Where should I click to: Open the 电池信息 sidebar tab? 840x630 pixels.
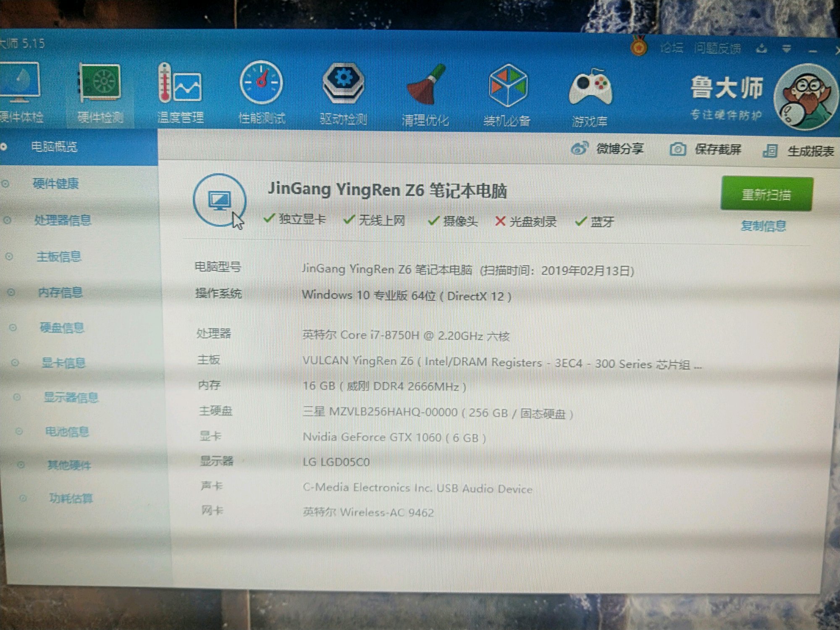tap(67, 431)
